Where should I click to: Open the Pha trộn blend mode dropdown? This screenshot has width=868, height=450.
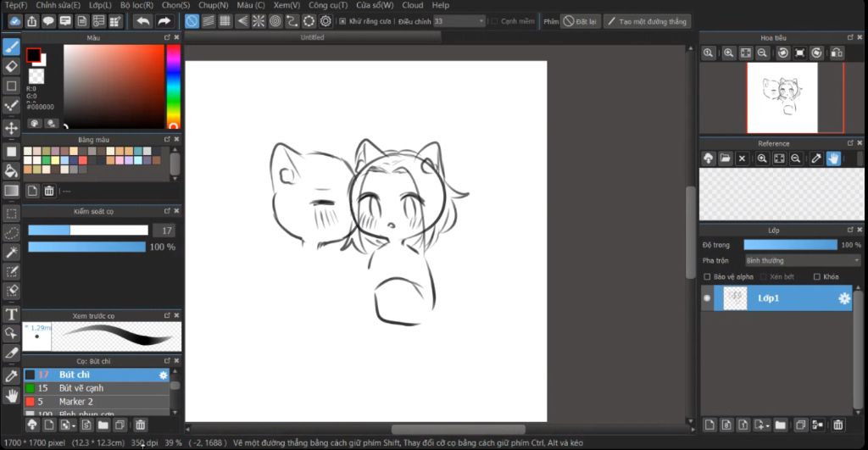tap(803, 261)
